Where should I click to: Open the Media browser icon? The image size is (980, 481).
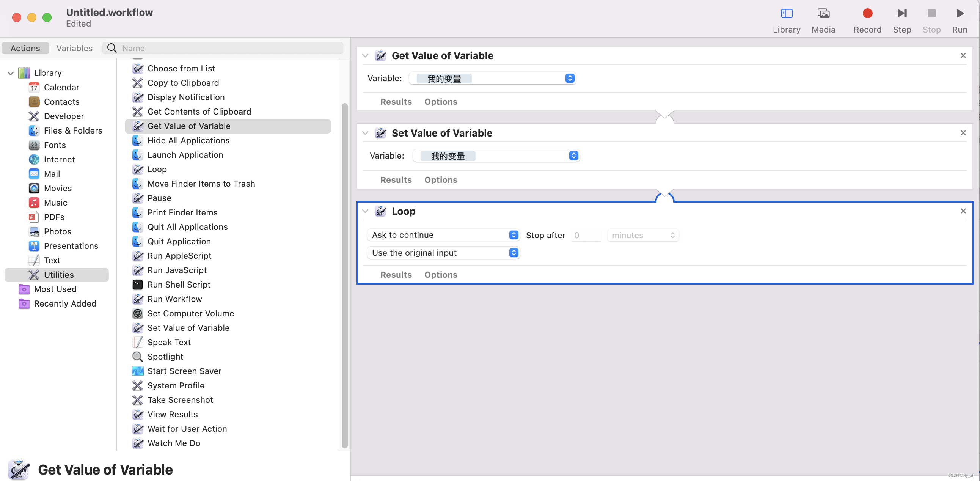(x=823, y=14)
